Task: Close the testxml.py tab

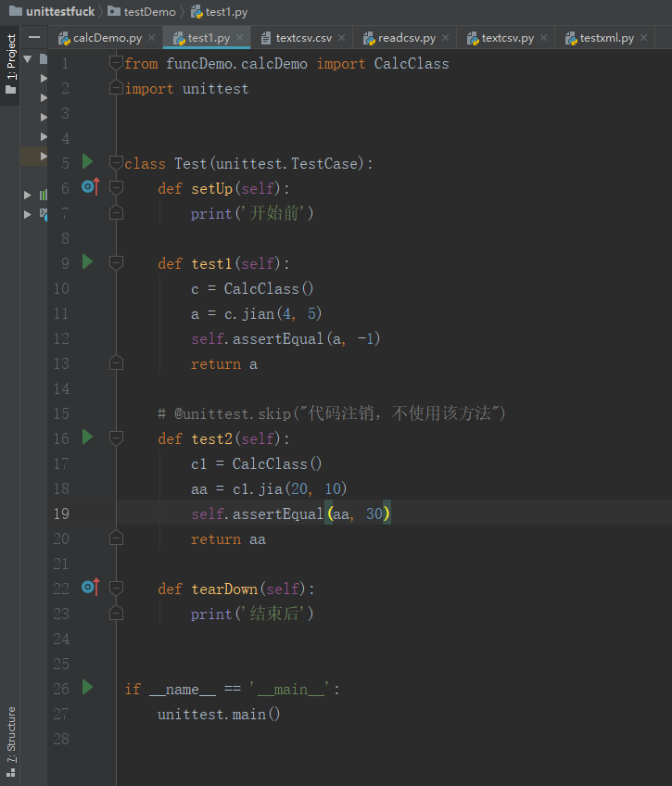Action: (x=644, y=38)
